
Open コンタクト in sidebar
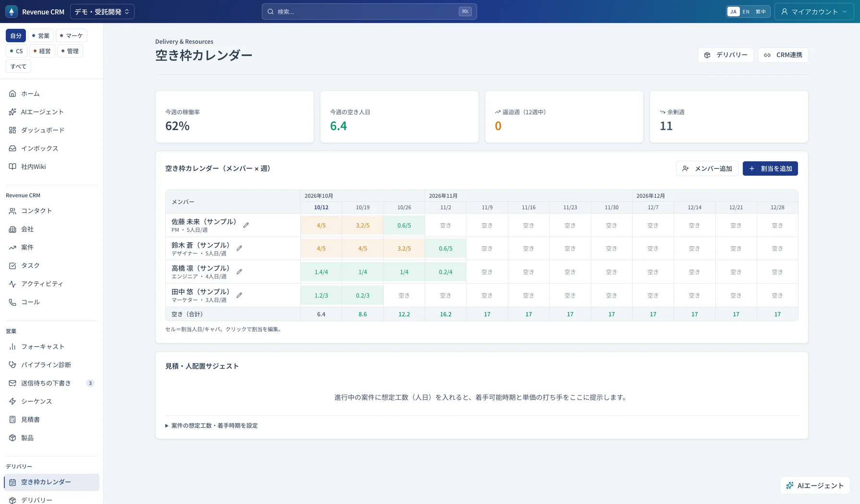(51, 211)
